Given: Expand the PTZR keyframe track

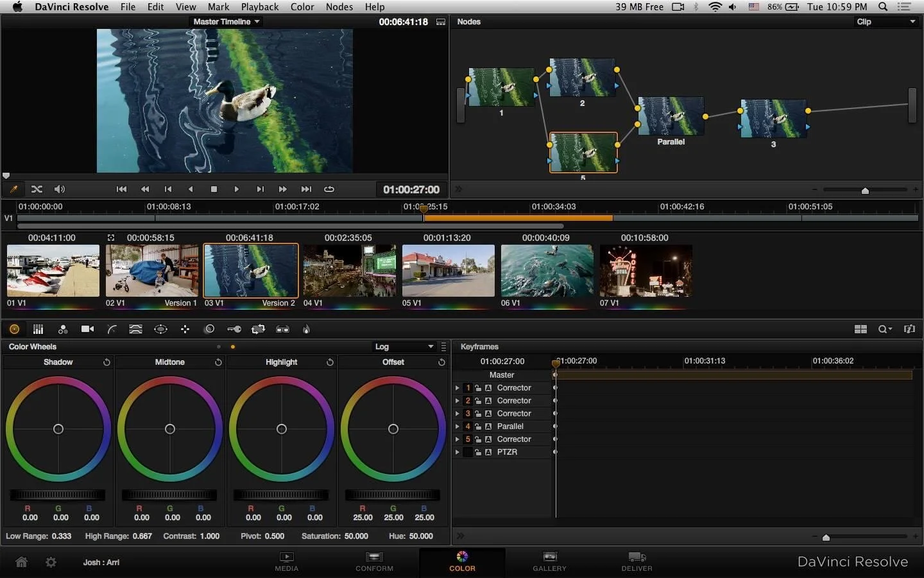Looking at the screenshot, I should [457, 452].
